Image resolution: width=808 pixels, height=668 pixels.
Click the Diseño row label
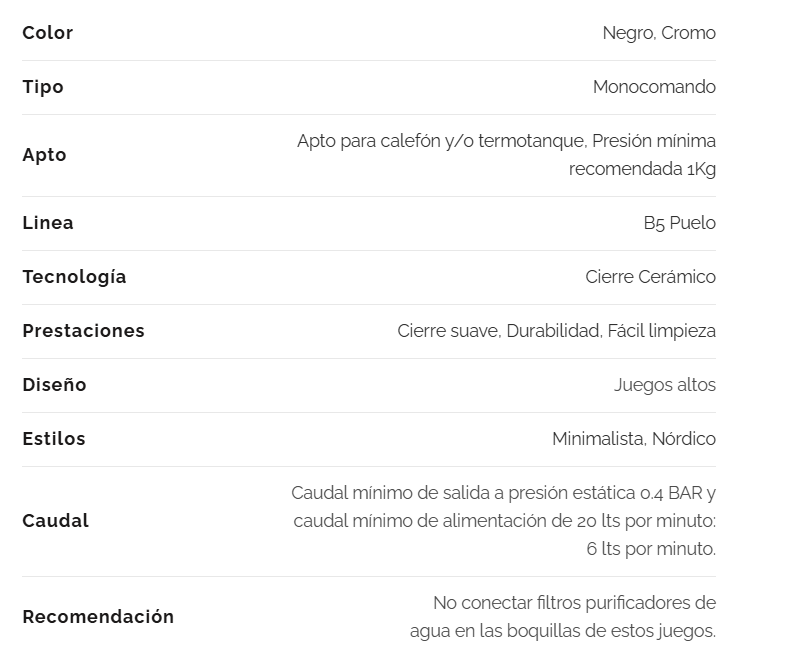coord(54,385)
